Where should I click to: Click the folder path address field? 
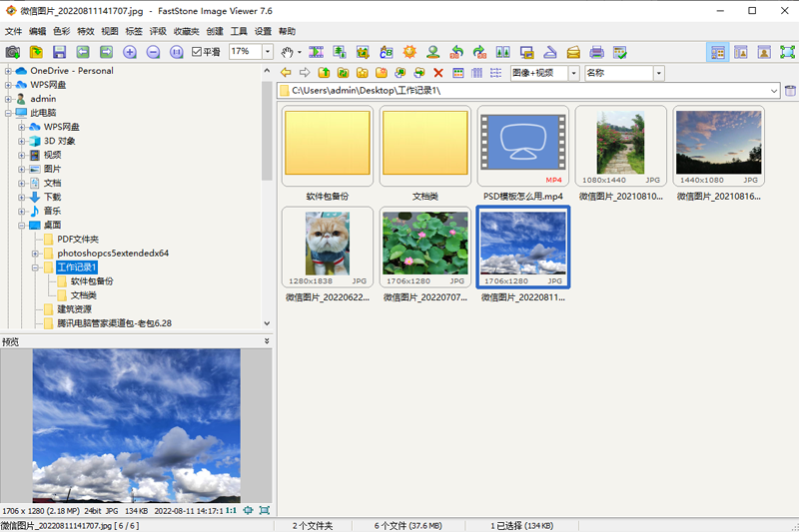pyautogui.click(x=529, y=91)
